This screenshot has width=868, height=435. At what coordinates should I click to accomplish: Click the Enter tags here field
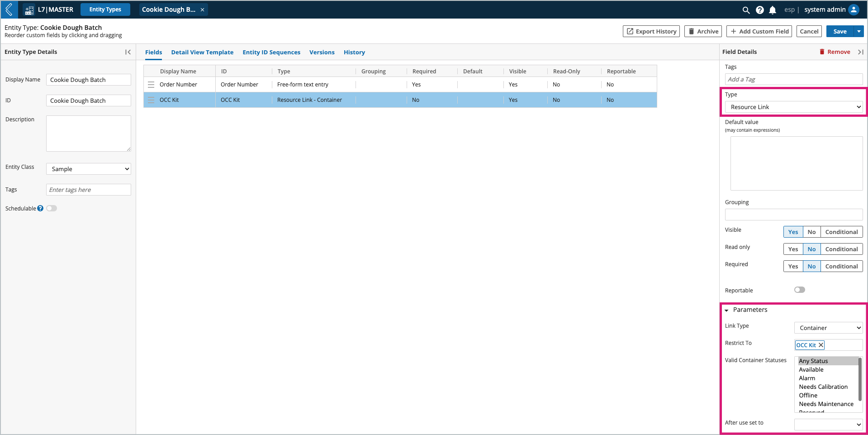coord(89,190)
